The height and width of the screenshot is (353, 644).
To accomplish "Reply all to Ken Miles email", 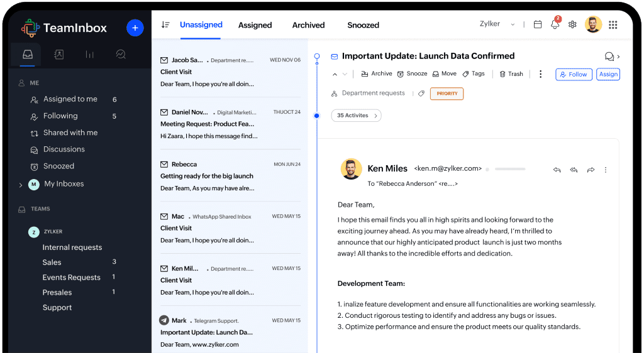I will [x=574, y=170].
